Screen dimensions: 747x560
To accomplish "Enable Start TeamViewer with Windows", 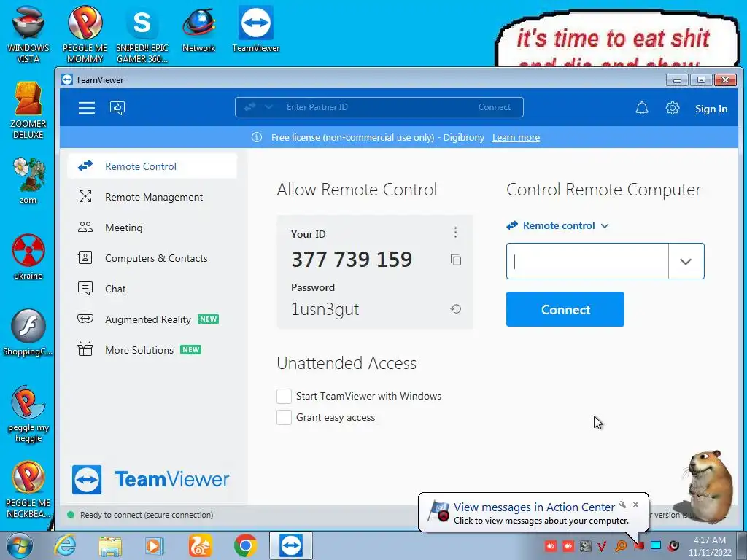I will [284, 396].
